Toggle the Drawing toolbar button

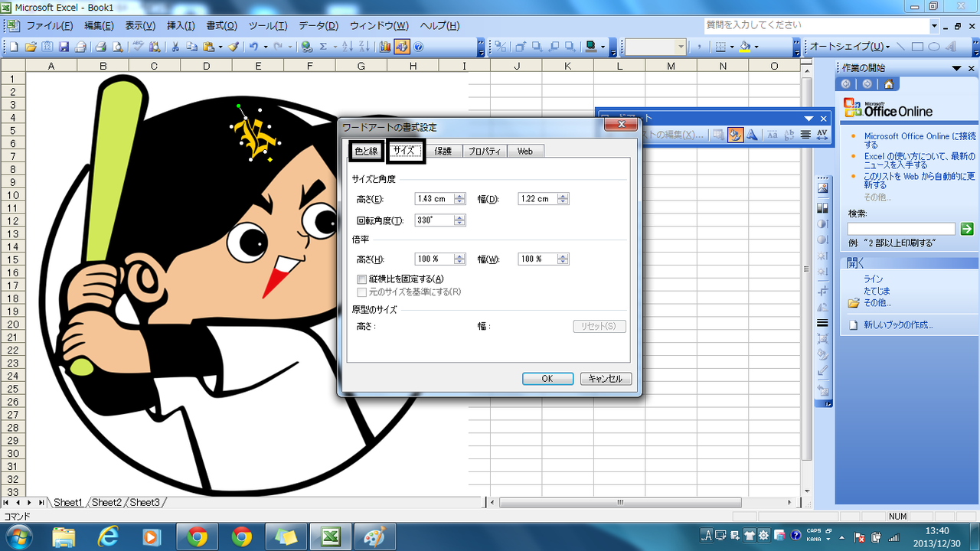click(402, 47)
